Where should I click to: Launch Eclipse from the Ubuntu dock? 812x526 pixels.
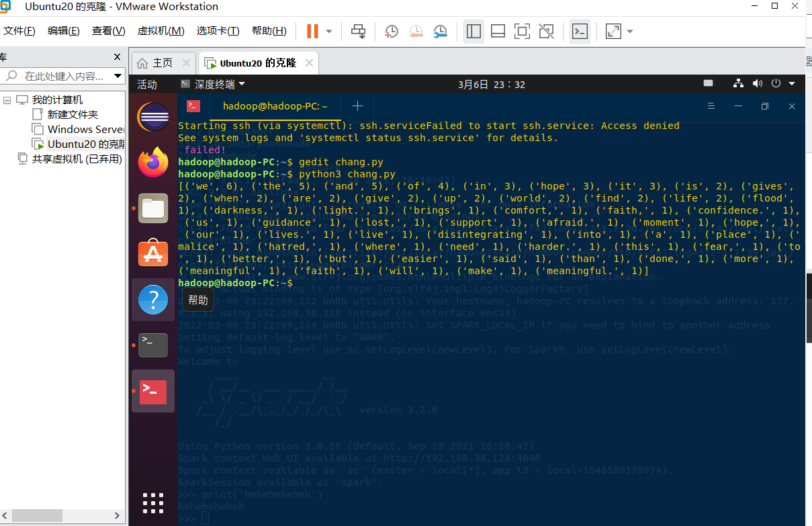pyautogui.click(x=153, y=117)
